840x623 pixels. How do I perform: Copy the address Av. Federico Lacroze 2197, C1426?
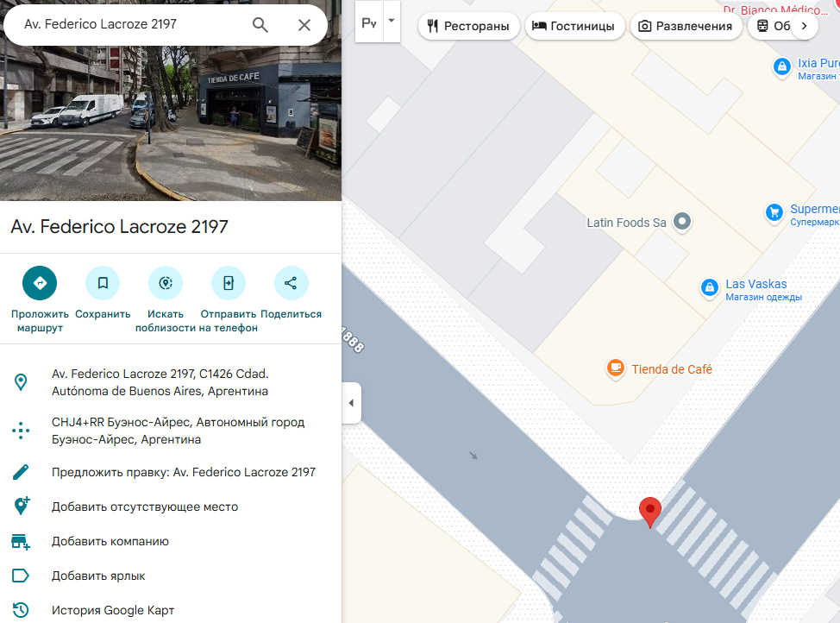pyautogui.click(x=160, y=382)
